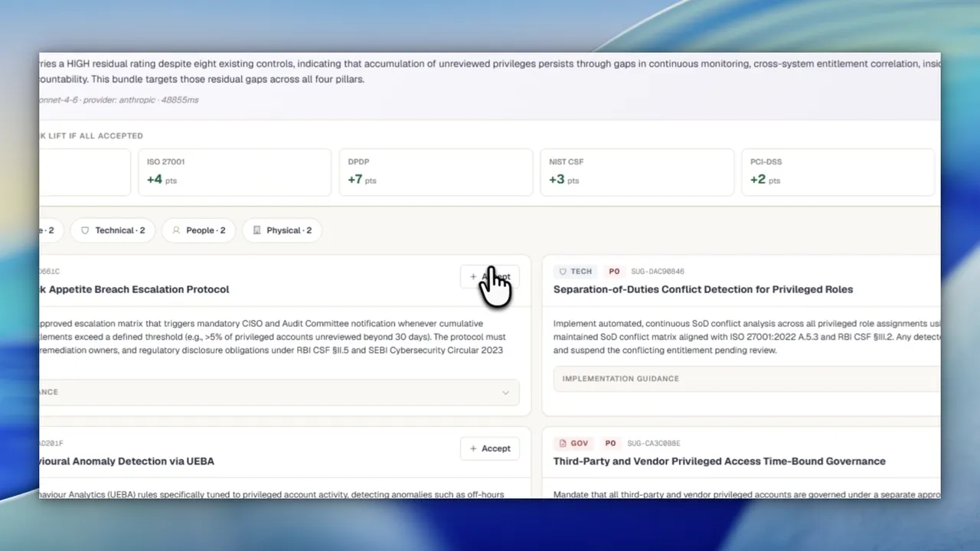The image size is (980, 551).
Task: Click the suggestion ID SUG-DAC90B46
Action: click(x=658, y=271)
